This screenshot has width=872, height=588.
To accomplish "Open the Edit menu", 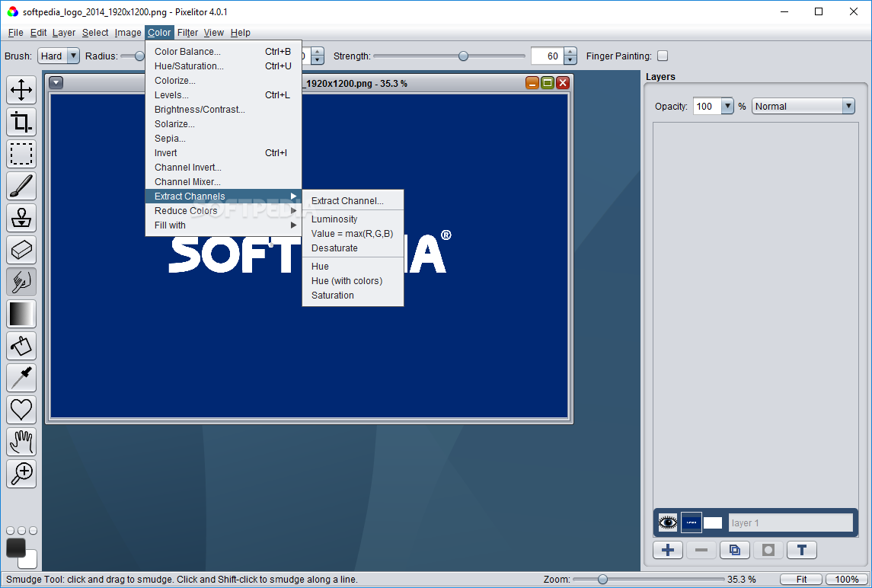I will pos(38,32).
